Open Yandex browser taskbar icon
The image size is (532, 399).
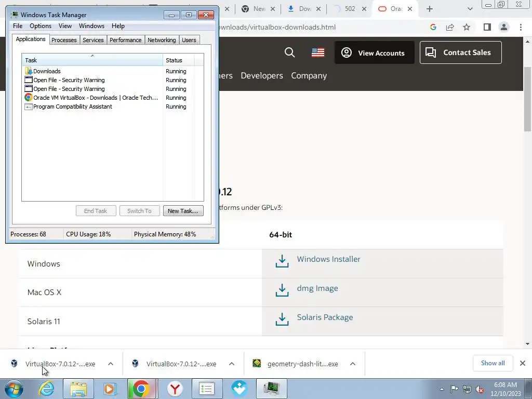tap(175, 389)
